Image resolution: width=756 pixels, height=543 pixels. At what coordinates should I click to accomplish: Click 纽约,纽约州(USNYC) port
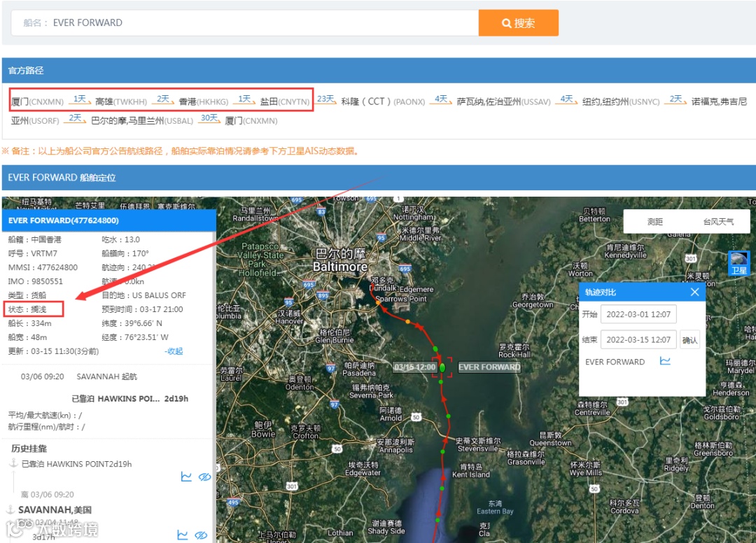(x=620, y=101)
